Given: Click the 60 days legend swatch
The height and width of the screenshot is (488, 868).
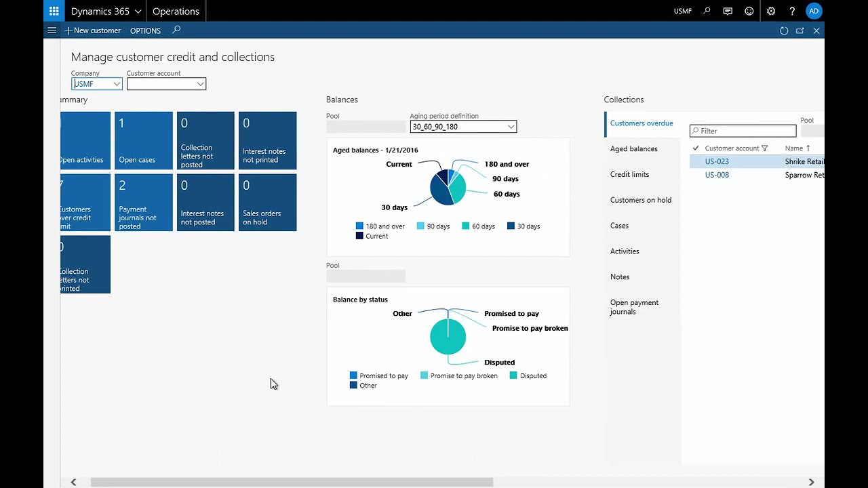Looking at the screenshot, I should pos(466,226).
